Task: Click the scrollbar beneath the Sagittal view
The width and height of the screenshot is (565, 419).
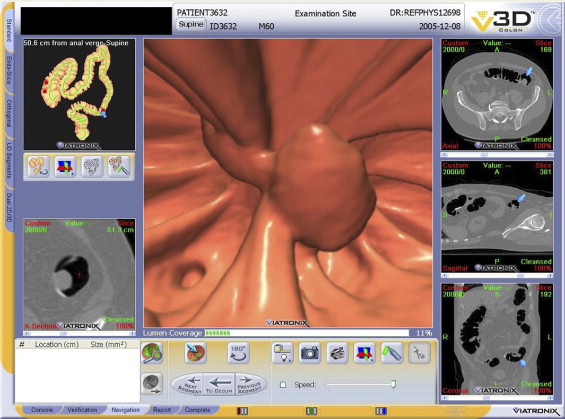Action: pos(497,276)
